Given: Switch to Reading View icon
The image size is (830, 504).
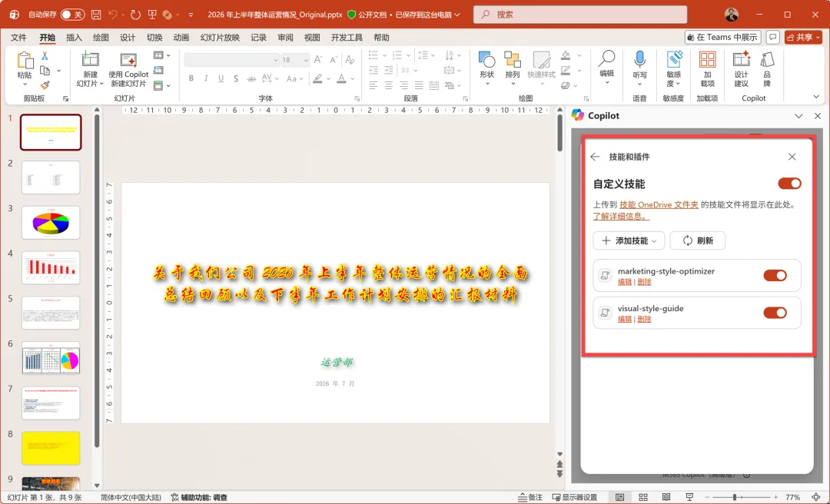Looking at the screenshot, I should click(666, 497).
